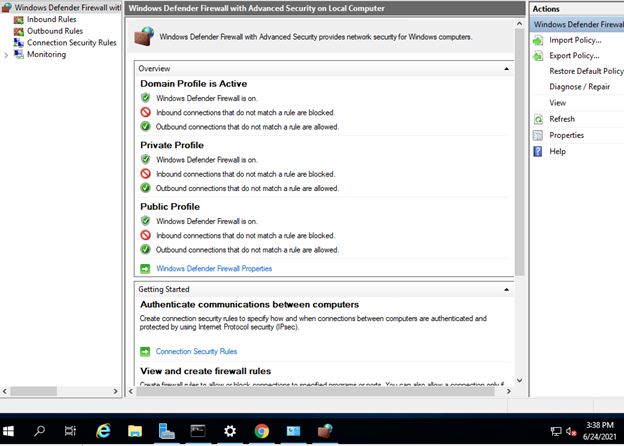Click the Help question mark icon
The height and width of the screenshot is (446, 624).
(538, 152)
